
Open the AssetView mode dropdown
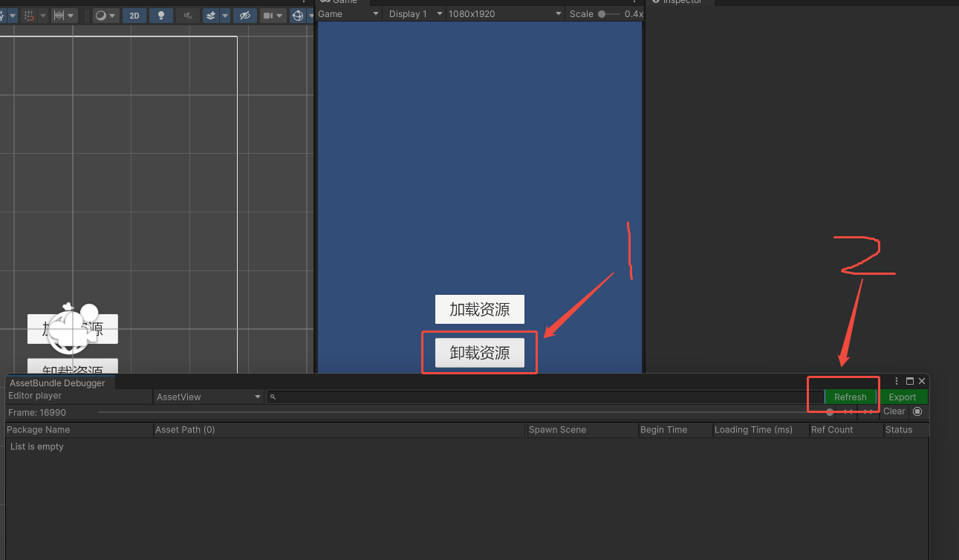pos(209,397)
